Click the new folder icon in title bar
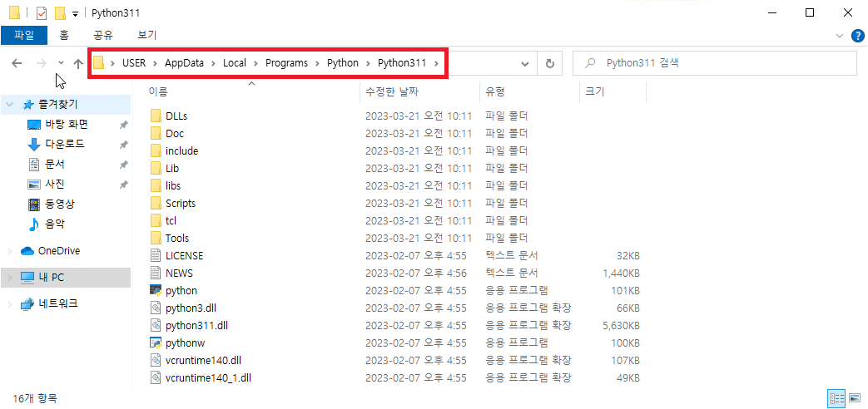This screenshot has width=868, height=409. (60, 12)
